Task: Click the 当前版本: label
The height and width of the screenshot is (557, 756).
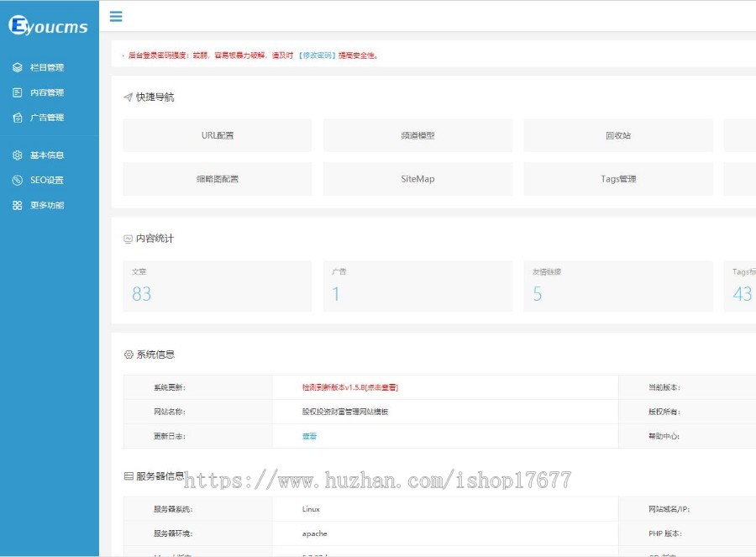Action: coord(664,387)
